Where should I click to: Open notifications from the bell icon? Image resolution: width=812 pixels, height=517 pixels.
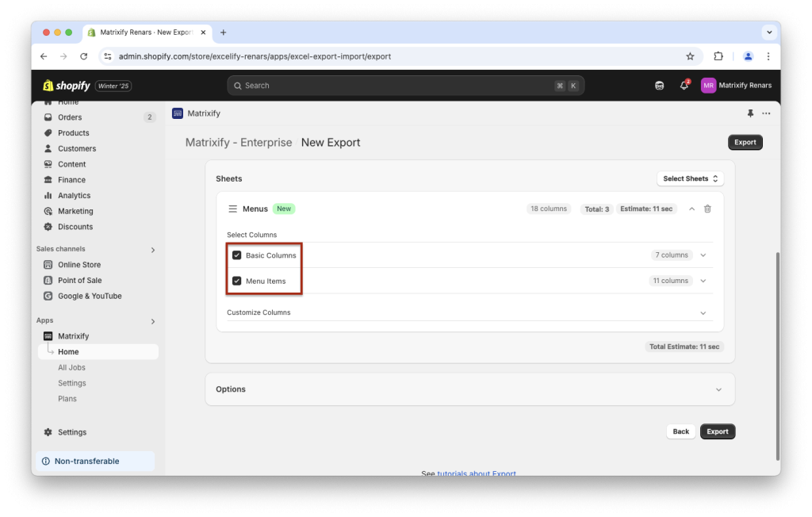pyautogui.click(x=684, y=85)
